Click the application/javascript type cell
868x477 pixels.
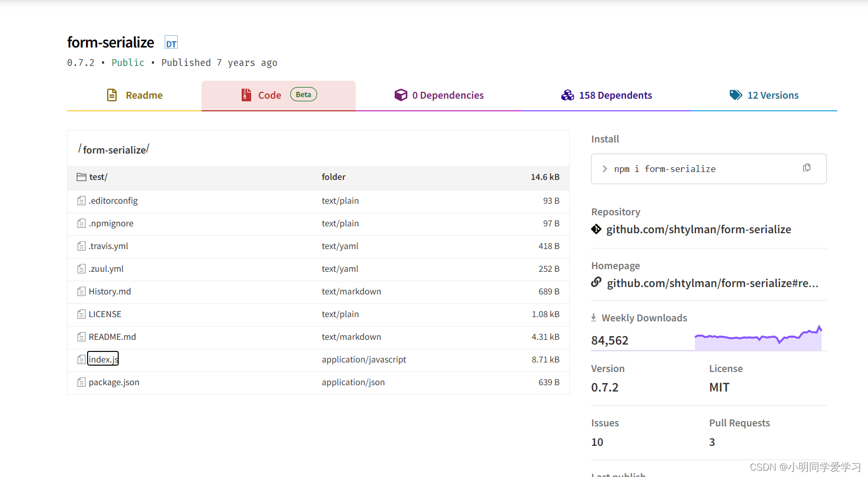(364, 360)
